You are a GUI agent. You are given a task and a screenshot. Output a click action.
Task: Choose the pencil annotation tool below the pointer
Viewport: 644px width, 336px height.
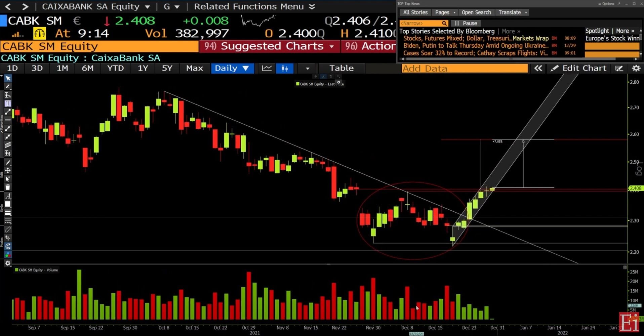(x=8, y=87)
